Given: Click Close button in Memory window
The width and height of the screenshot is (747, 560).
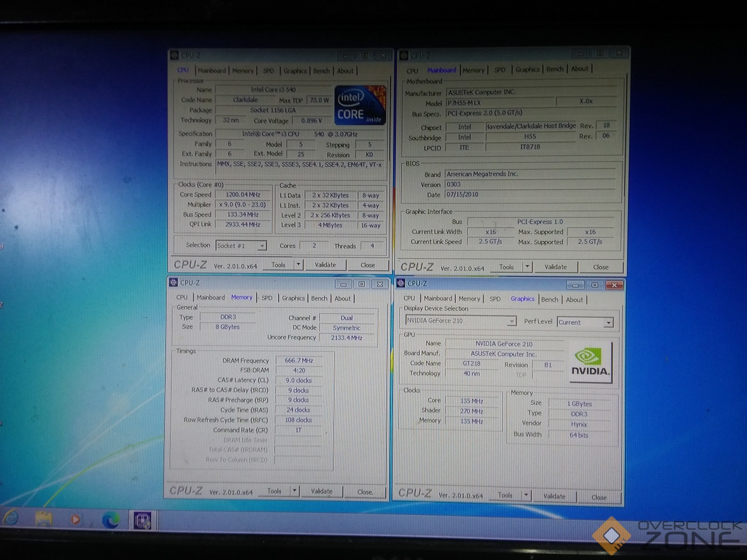Looking at the screenshot, I should click(x=365, y=492).
